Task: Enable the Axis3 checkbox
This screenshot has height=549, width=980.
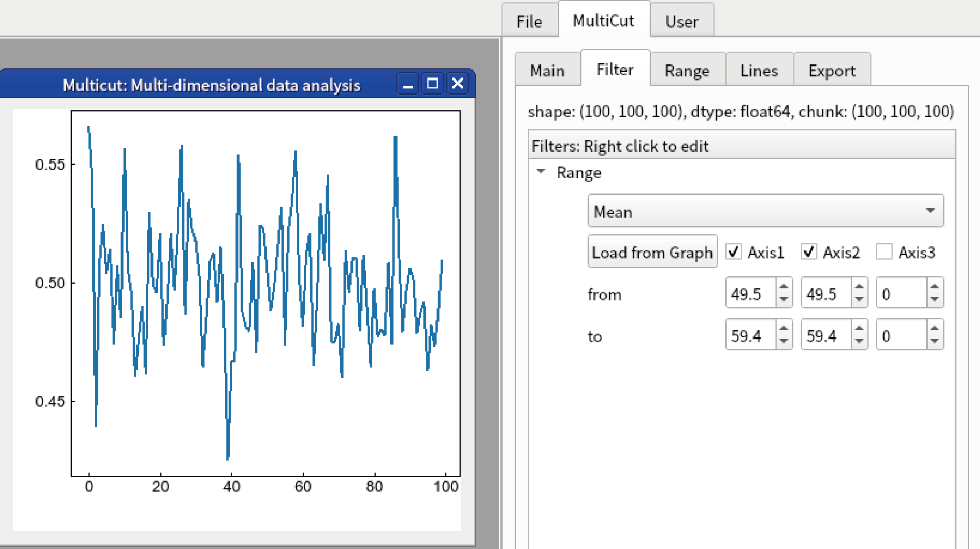Action: [x=884, y=252]
